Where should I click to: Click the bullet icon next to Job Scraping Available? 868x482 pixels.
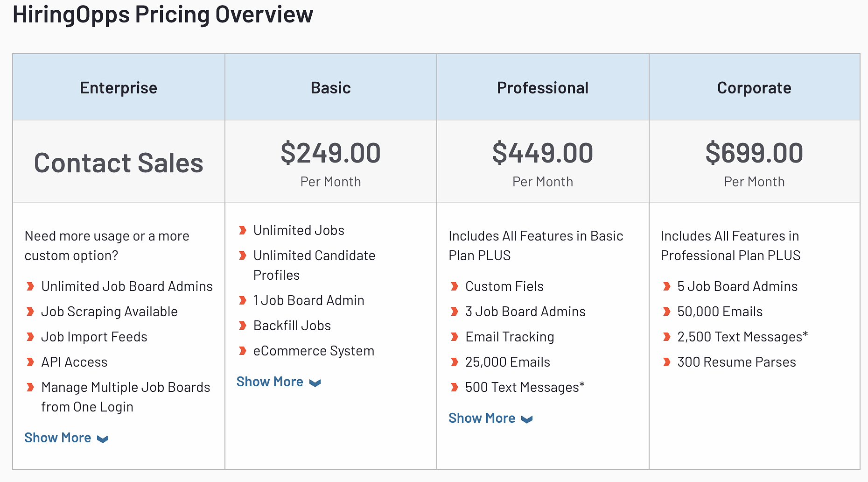coord(30,312)
